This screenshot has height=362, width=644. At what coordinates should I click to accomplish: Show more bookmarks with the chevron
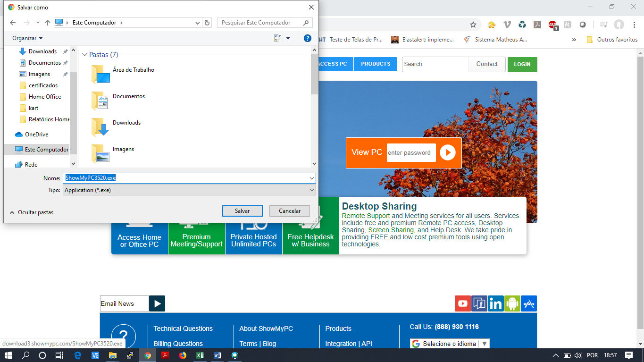574,40
